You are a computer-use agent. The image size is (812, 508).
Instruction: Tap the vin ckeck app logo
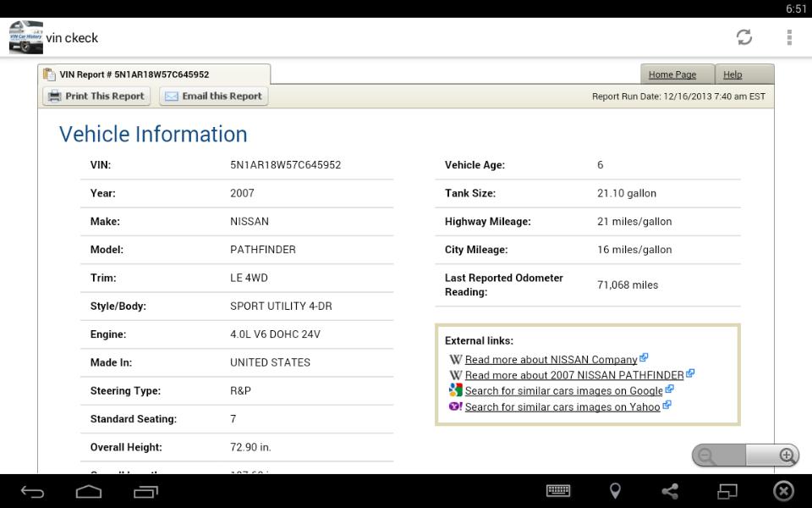click(26, 37)
